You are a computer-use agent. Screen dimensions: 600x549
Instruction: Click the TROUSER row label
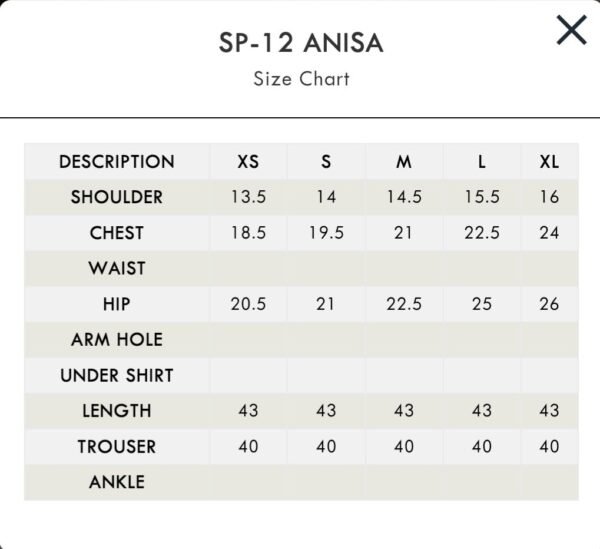(x=117, y=446)
